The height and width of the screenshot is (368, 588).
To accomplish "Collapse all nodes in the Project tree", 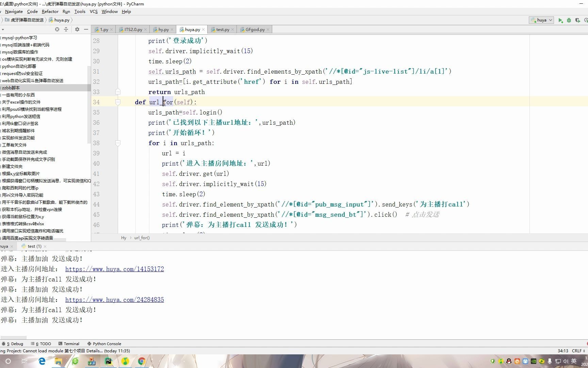I will (66, 29).
